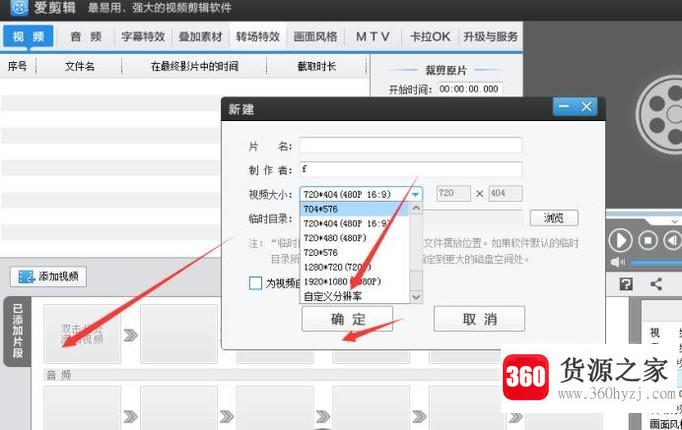
Task: Click the share icon below the preview
Action: 656,284
